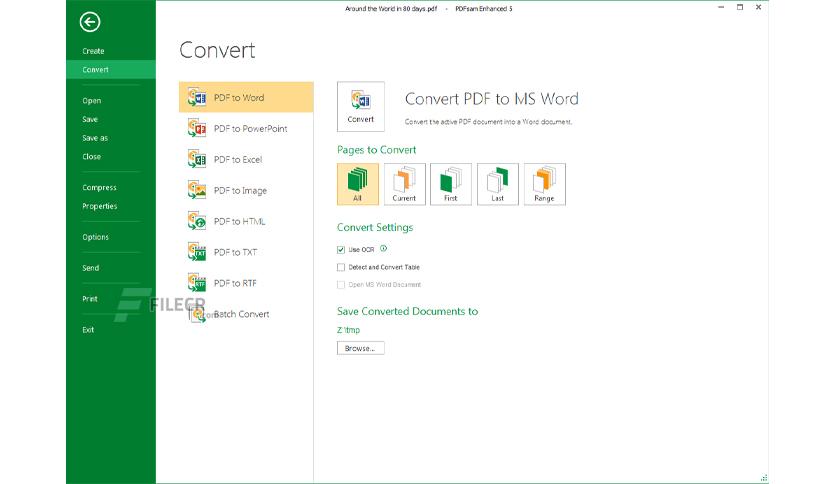Click Save in the sidebar menu

tap(111, 119)
